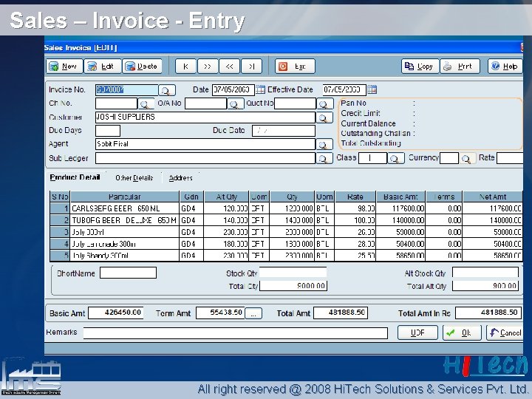This screenshot has width=532, height=399.
Task: Click the Esc toolbar button
Action: [295, 66]
